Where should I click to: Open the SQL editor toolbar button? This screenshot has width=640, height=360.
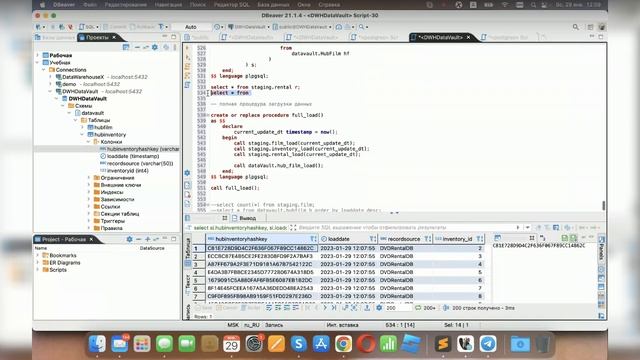point(89,27)
